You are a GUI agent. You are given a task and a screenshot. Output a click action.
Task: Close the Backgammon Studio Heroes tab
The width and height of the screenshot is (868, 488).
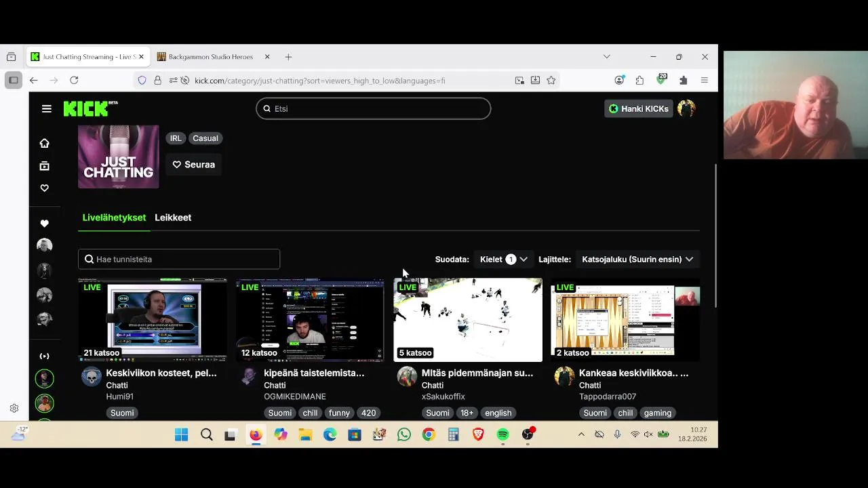coord(267,57)
